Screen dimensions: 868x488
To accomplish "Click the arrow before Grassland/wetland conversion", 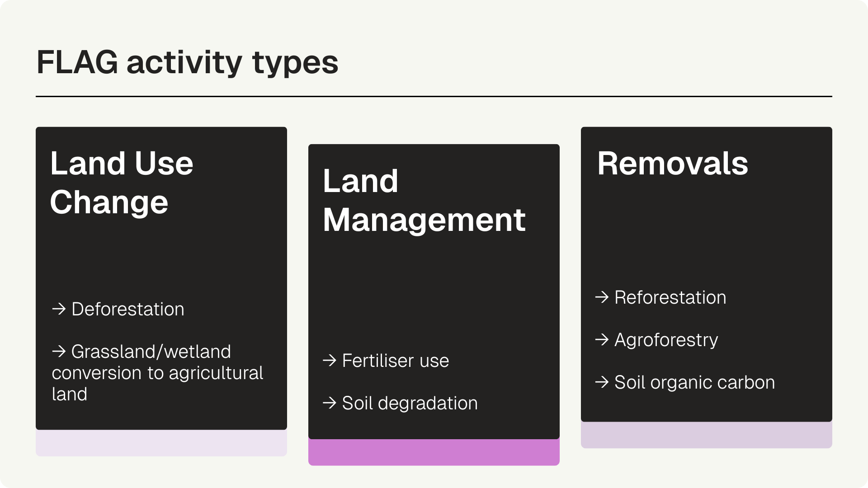I will pos(59,352).
